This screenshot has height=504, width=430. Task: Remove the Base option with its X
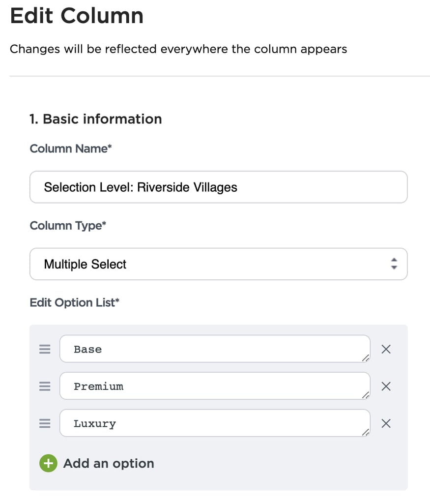pos(386,349)
